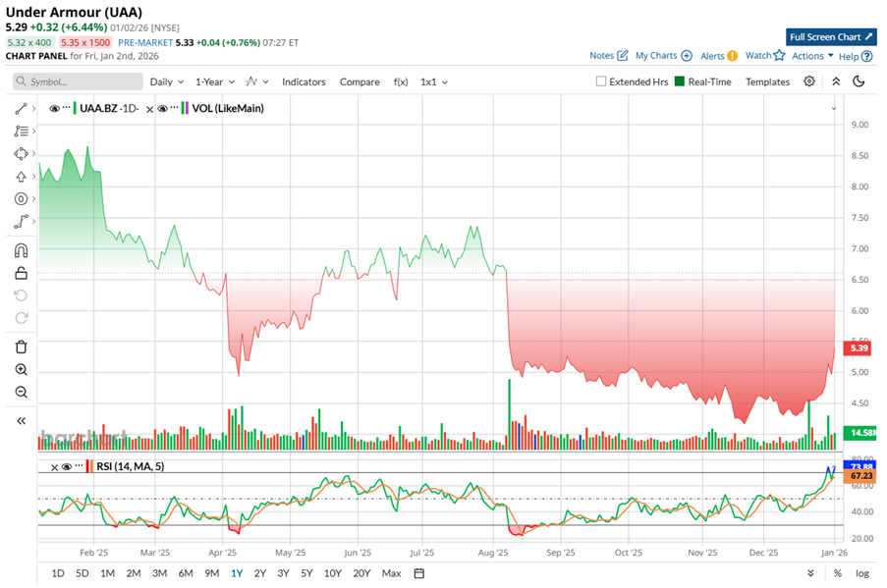Select the 5D range tab
The width and height of the screenshot is (887, 588).
click(83, 573)
